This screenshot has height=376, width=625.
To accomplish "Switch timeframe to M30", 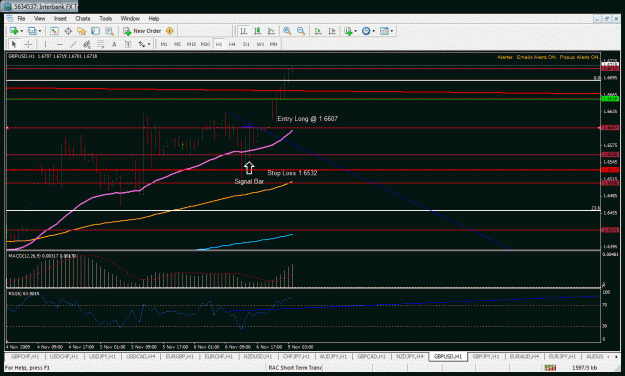I will click(205, 44).
